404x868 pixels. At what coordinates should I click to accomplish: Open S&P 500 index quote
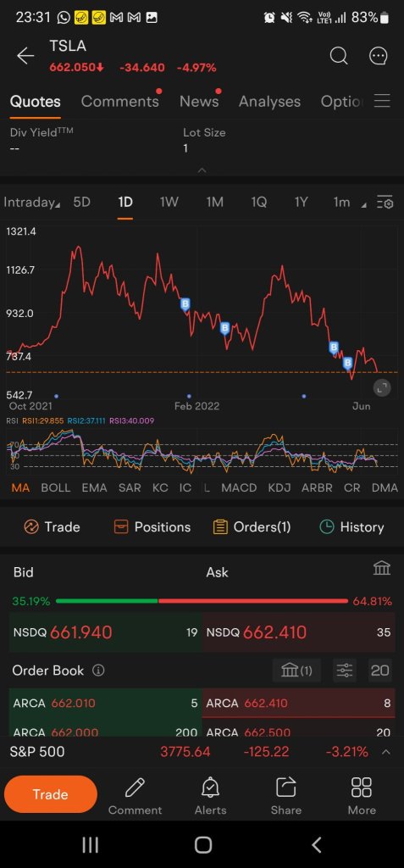coord(202,752)
